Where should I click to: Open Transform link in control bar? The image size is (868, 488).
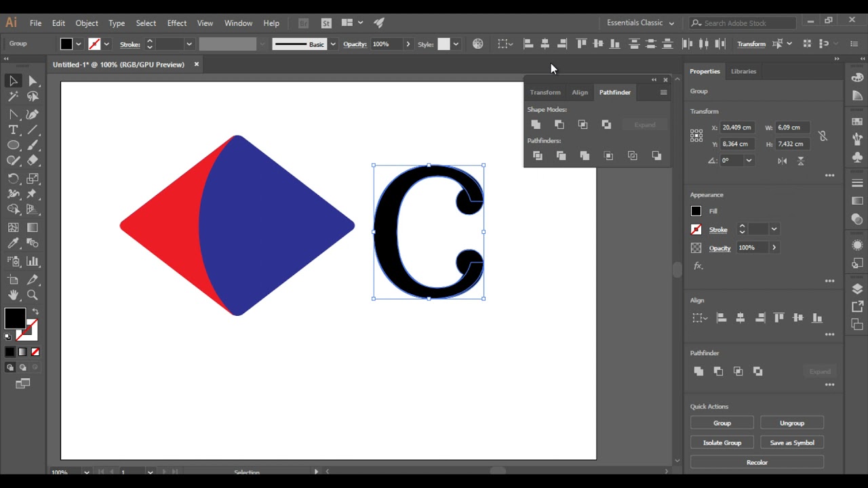click(x=751, y=44)
